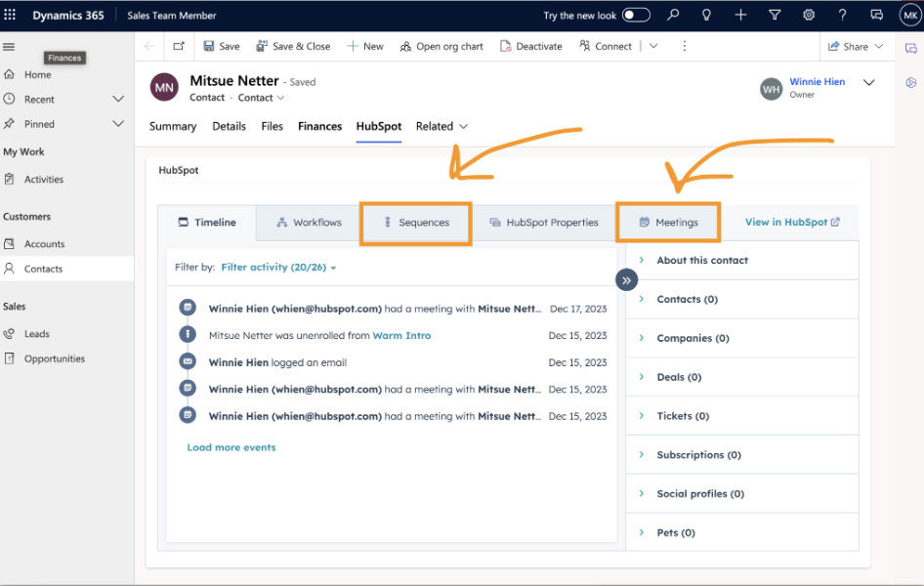Open the search magnifier icon

(x=673, y=15)
